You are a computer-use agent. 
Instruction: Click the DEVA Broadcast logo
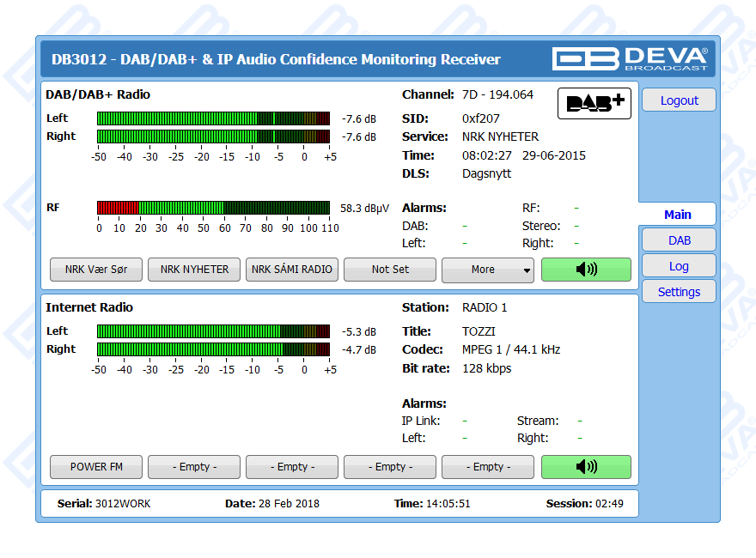(x=631, y=58)
